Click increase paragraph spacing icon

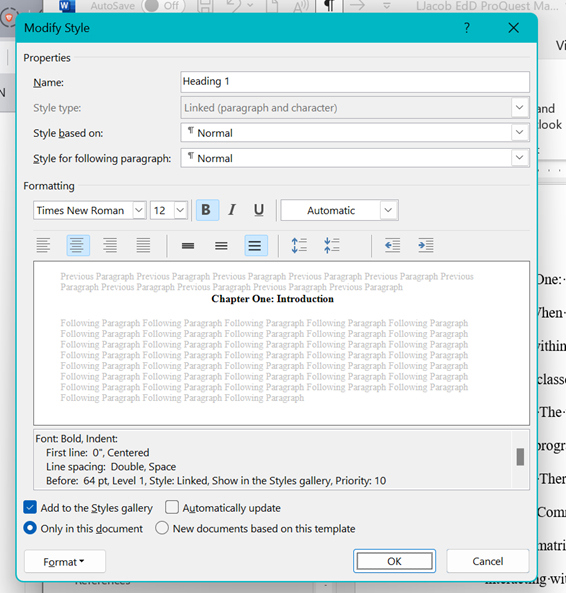pyautogui.click(x=299, y=245)
